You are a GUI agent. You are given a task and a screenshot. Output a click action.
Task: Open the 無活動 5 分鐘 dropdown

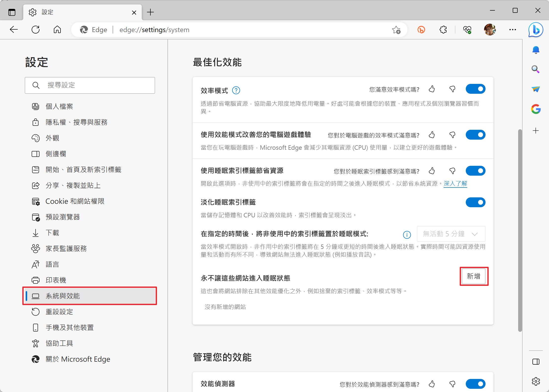pos(451,234)
